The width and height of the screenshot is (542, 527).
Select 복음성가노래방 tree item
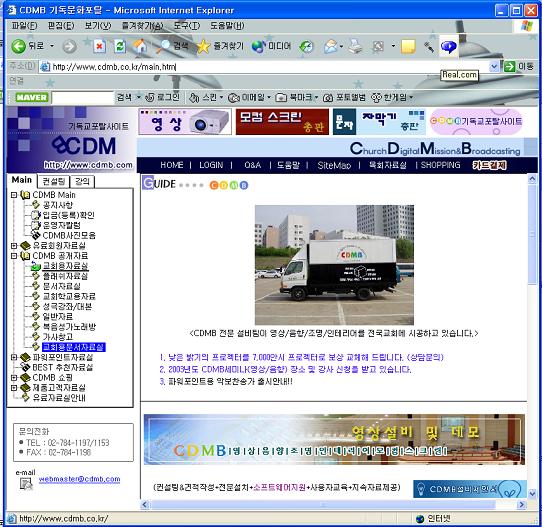tap(69, 327)
